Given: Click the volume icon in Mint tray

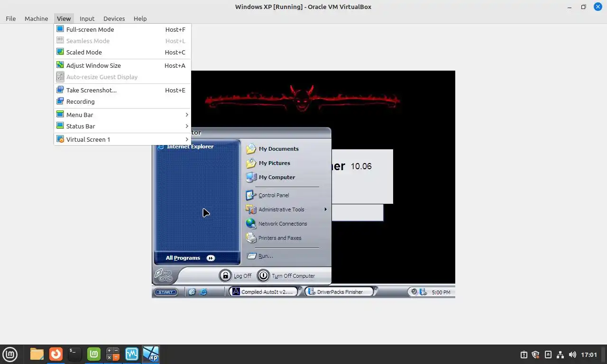Looking at the screenshot, I should point(572,355).
